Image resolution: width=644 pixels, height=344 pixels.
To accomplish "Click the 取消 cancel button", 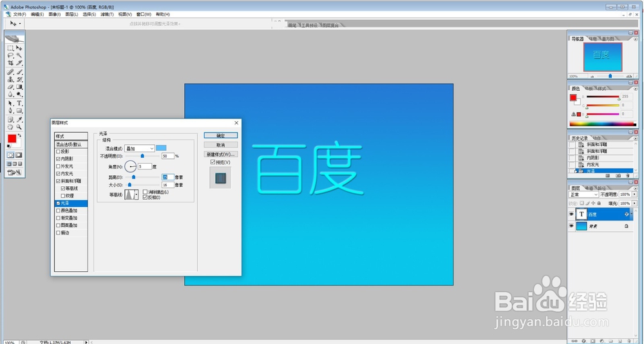I will pos(220,145).
